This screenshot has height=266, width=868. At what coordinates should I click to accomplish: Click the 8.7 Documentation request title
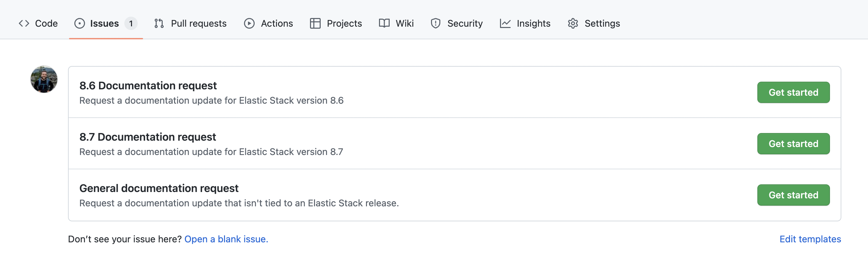(x=148, y=137)
